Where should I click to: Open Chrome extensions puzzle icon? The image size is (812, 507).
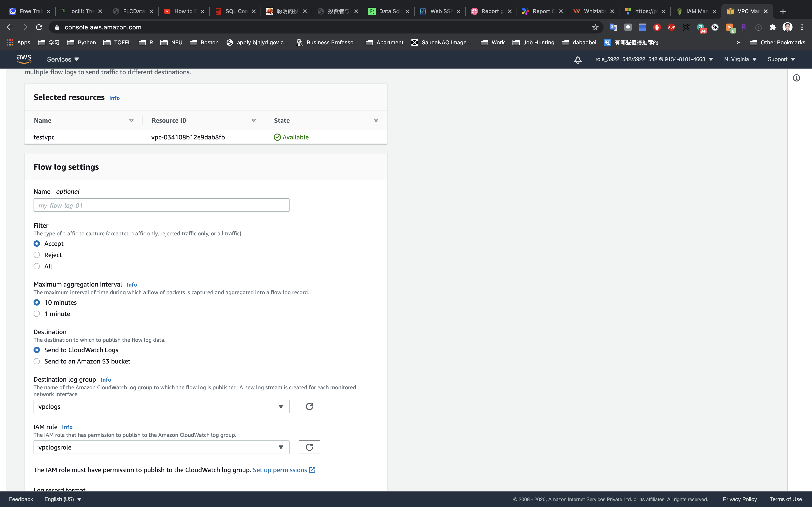pyautogui.click(x=773, y=27)
